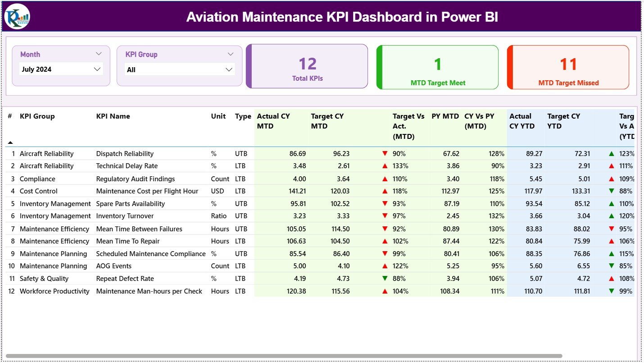Click the ascending sort arrow under the # column
The width and height of the screenshot is (644, 363).
coord(10,142)
